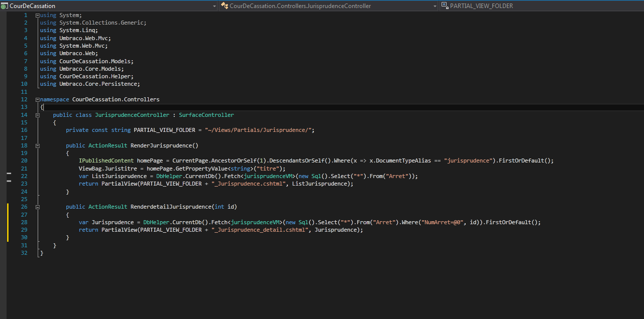
Task: Collapse the JurisprudenceController class block
Action: click(38, 115)
